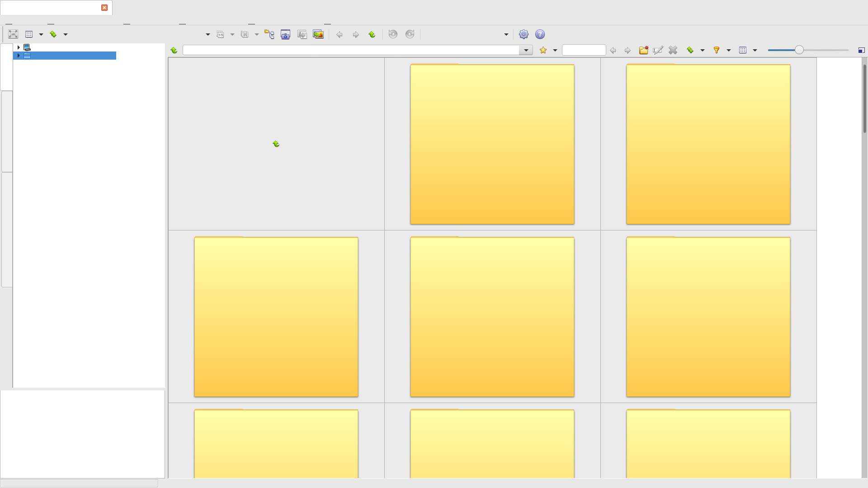Open the batch convert tool icon
The height and width of the screenshot is (488, 868).
[x=318, y=34]
